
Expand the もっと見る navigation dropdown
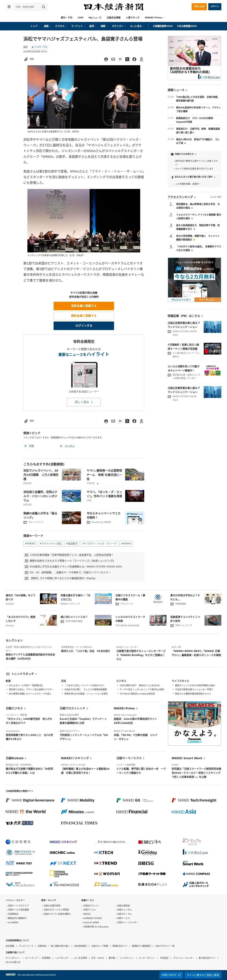[x=137, y=26]
